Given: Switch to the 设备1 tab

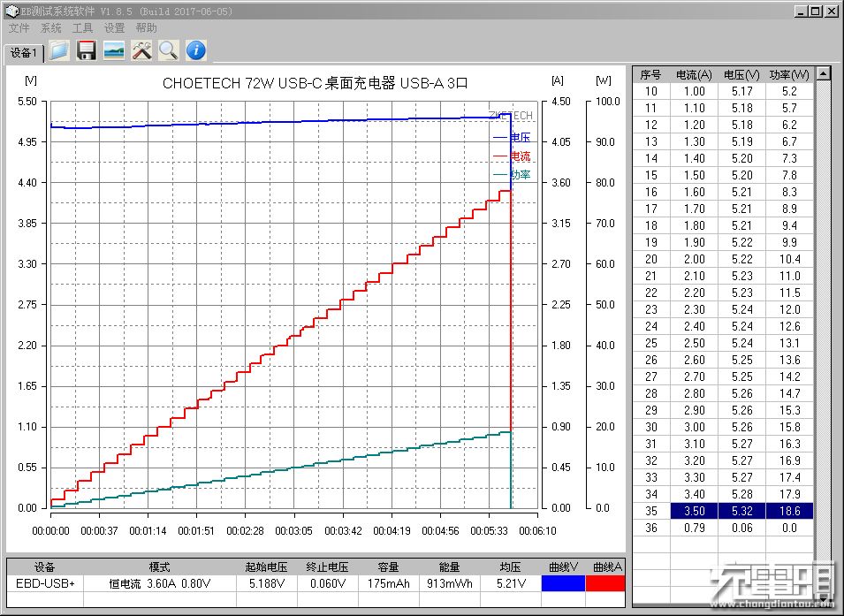Looking at the screenshot, I should click(24, 53).
